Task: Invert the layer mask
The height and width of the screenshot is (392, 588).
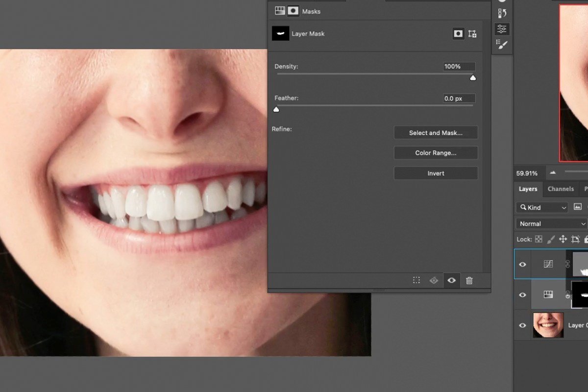Action: (436, 173)
